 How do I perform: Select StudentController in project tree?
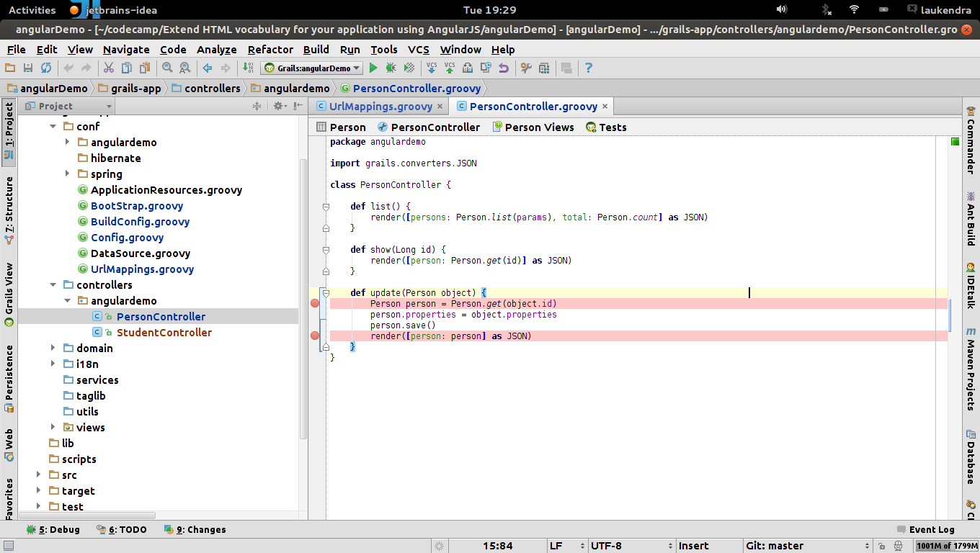click(x=164, y=332)
